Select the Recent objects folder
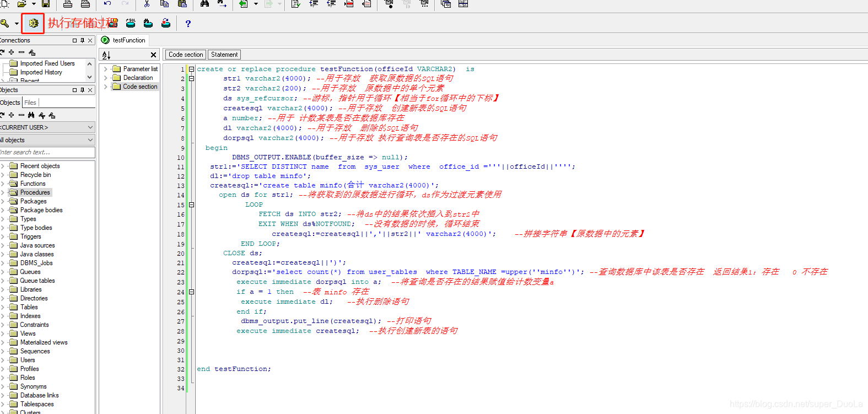The image size is (868, 414). pyautogui.click(x=40, y=166)
